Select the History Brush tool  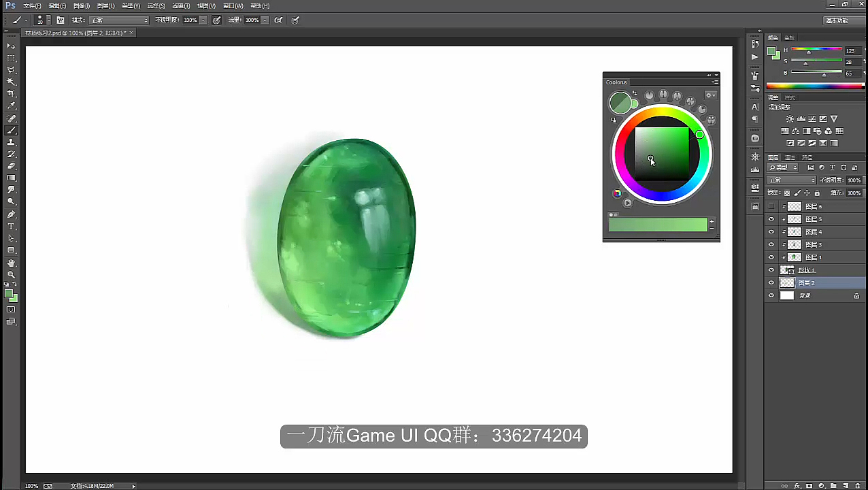(x=11, y=154)
